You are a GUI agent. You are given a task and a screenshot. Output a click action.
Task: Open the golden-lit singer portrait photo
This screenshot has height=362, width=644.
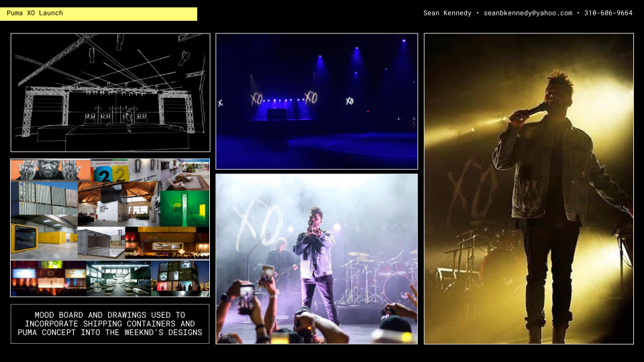pos(529,189)
